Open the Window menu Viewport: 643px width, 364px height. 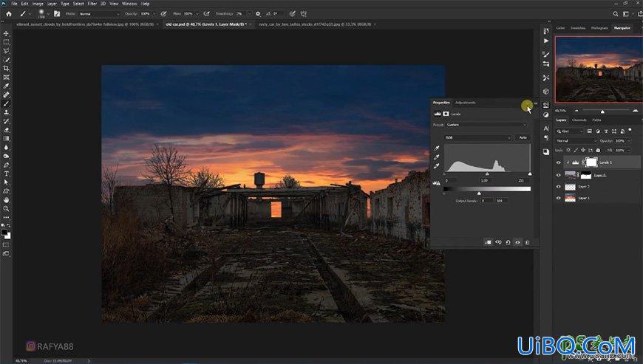[x=129, y=4]
